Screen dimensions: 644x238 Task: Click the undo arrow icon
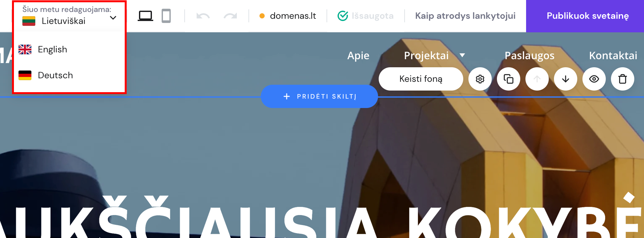[203, 16]
